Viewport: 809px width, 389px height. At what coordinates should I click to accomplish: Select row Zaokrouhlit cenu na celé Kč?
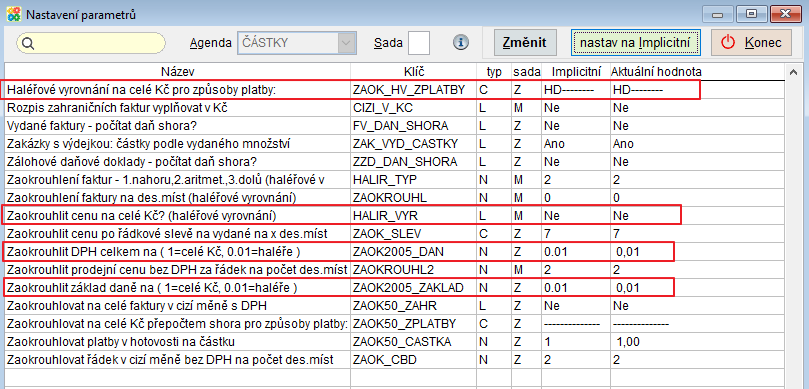click(394, 216)
